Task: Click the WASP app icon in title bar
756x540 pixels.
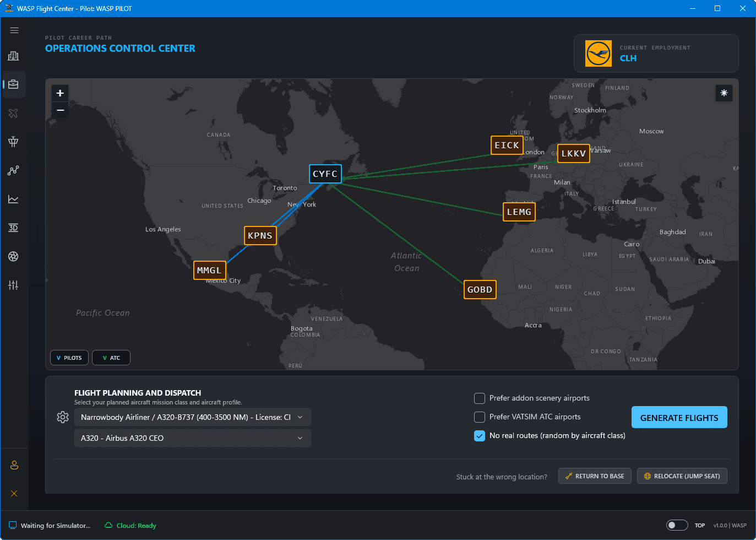Action: 9,8
